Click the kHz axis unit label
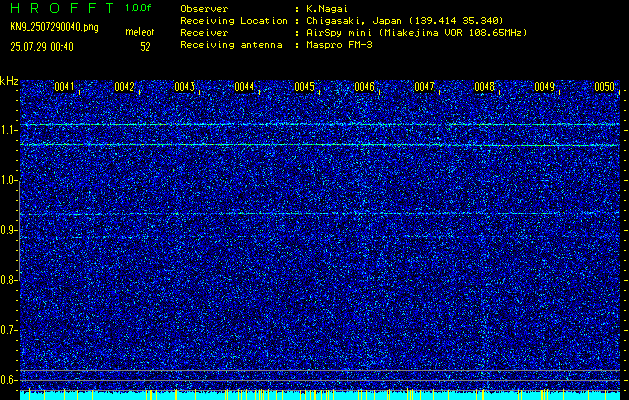629x400 pixels. 9,81
